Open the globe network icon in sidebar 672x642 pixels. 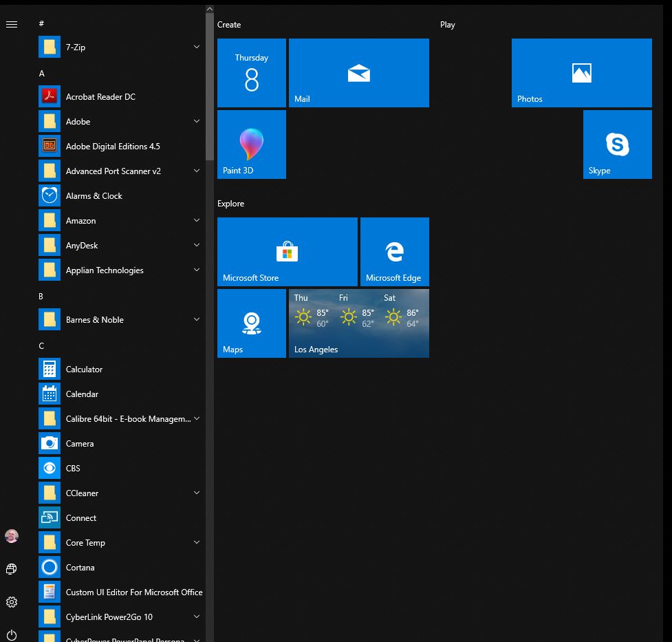(12, 569)
